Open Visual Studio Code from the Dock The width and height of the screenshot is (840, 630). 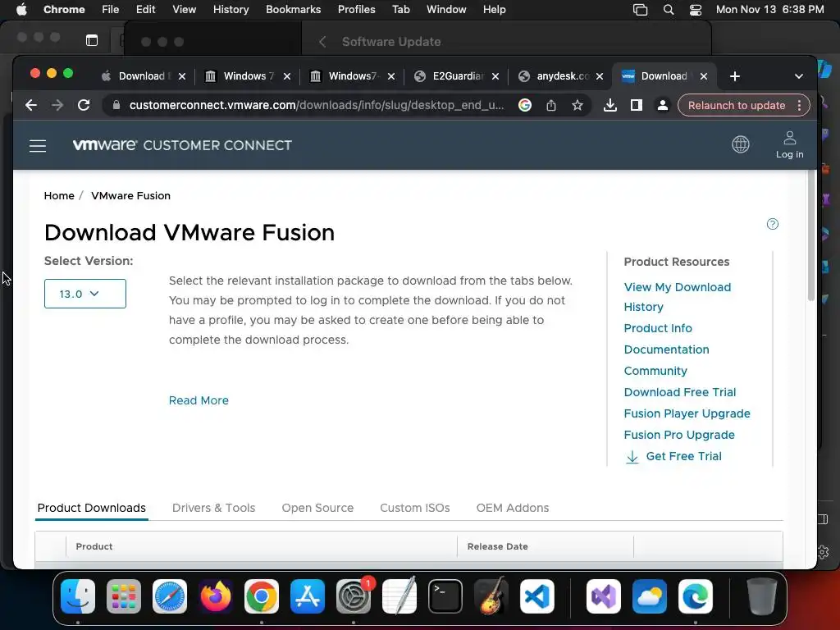pyautogui.click(x=537, y=596)
